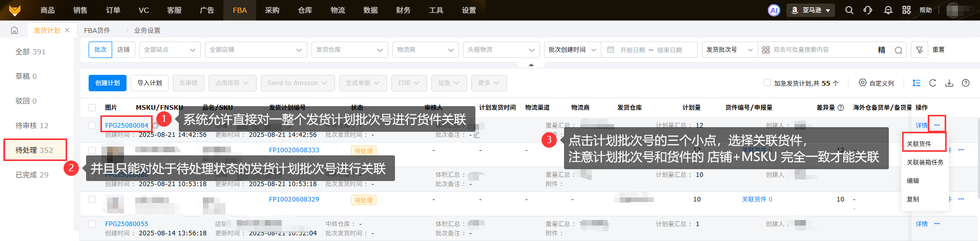Expand the 生成单据 dropdown

tap(363, 83)
